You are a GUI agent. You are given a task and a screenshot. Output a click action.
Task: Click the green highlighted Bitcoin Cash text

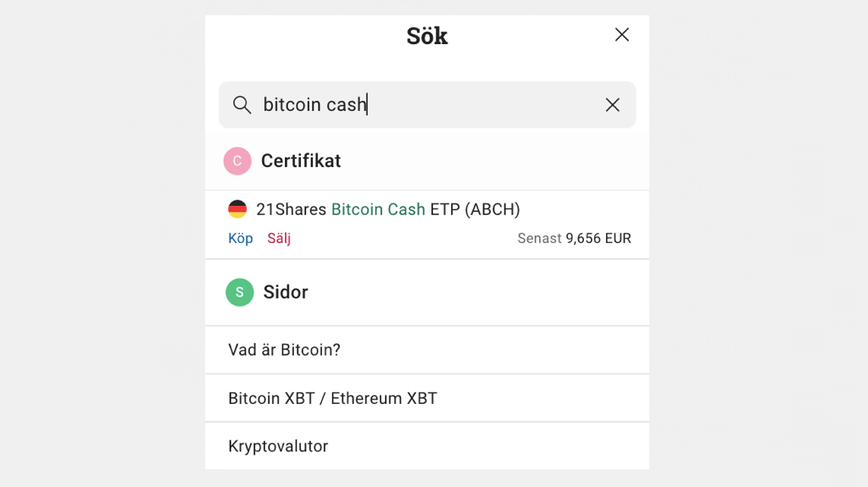click(x=378, y=209)
